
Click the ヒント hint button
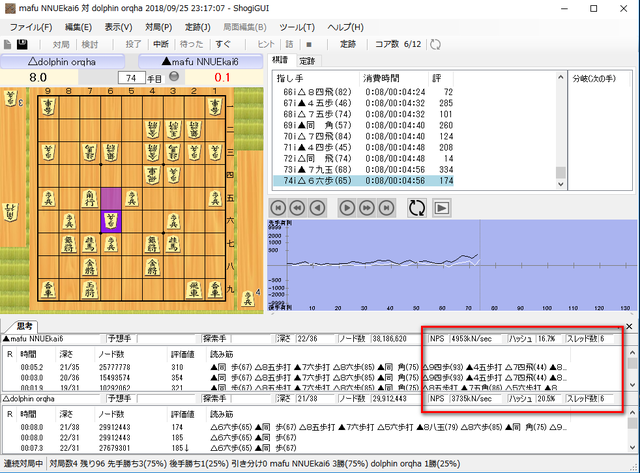[266, 44]
